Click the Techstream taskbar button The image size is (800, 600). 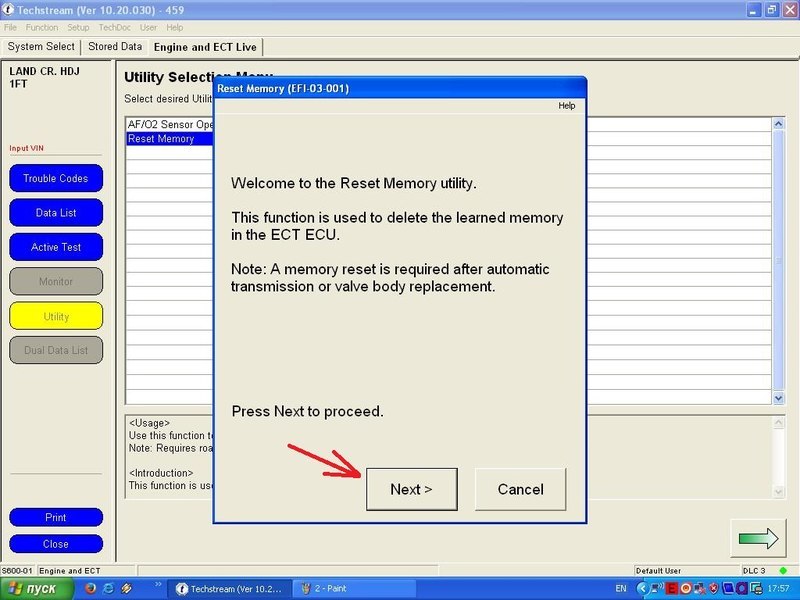coord(232,589)
